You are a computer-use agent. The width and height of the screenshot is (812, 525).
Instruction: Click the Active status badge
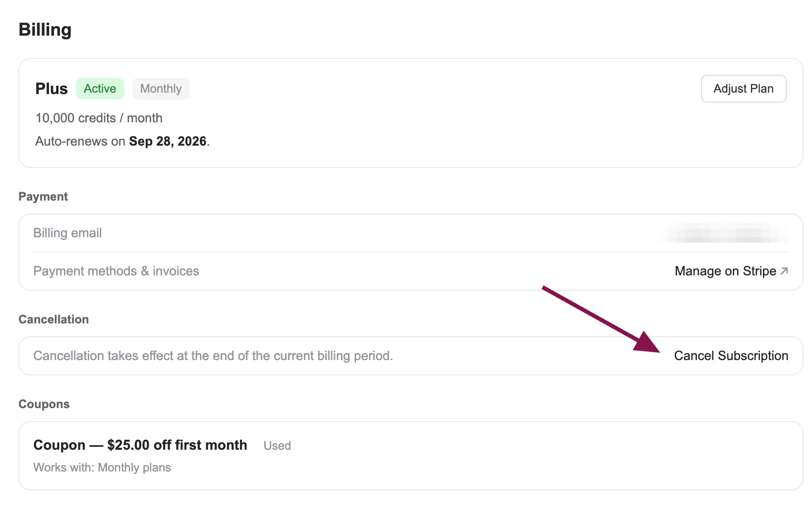coord(100,89)
